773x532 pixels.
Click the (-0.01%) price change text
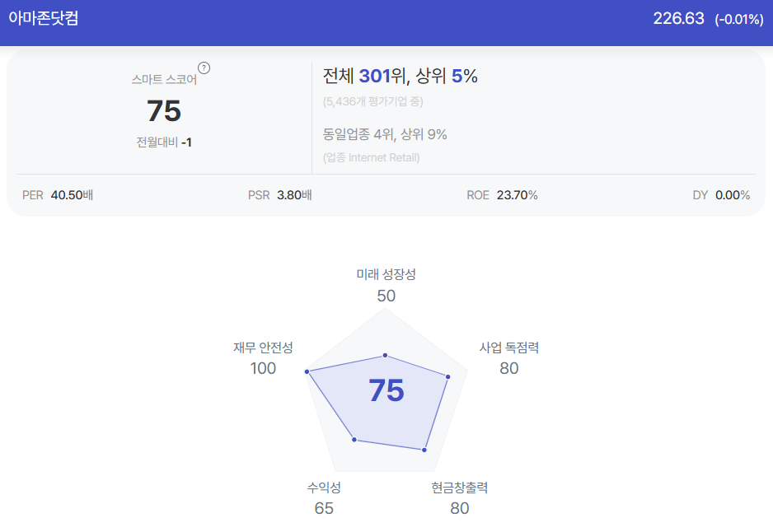click(x=739, y=19)
